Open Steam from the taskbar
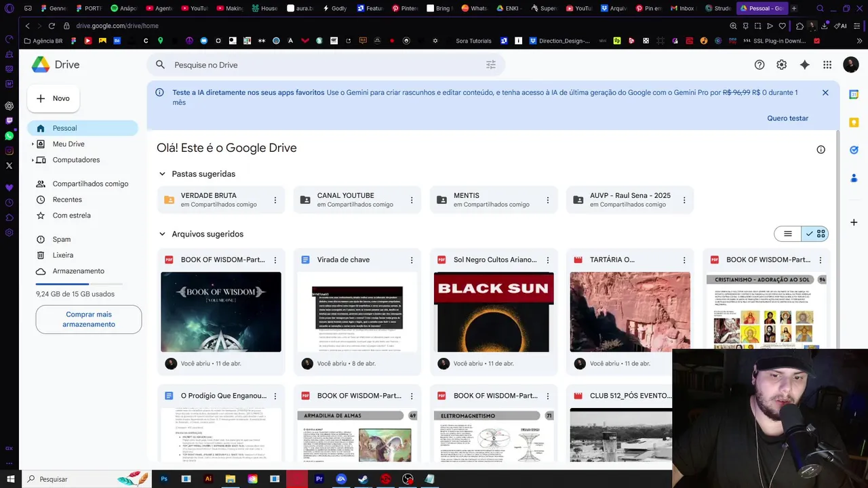 coord(363,479)
